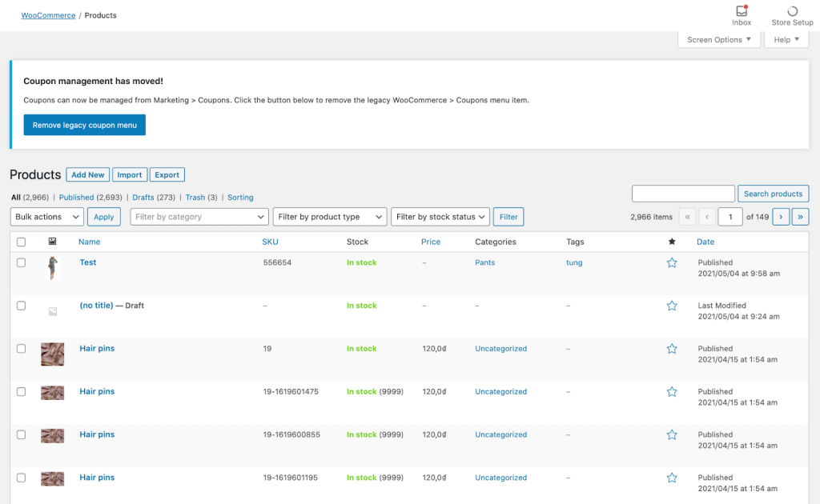Image resolution: width=820 pixels, height=504 pixels.
Task: Click the star icon in the table header
Action: point(671,241)
